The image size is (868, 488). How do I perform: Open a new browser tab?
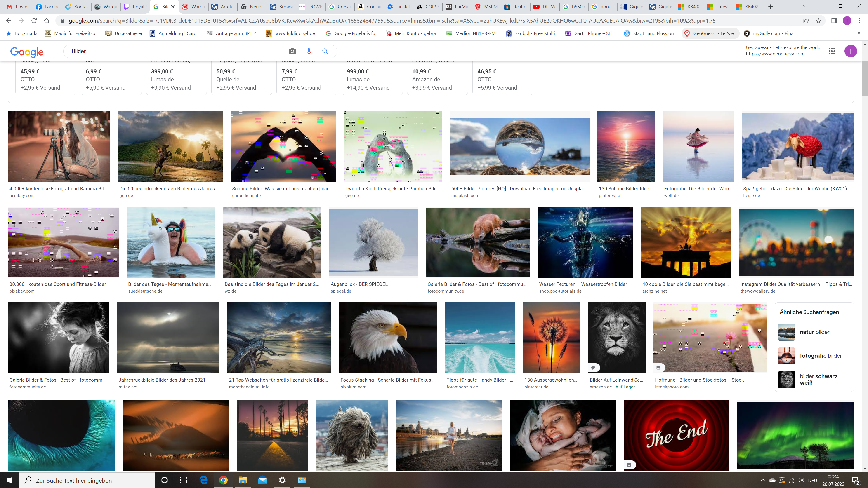point(771,7)
